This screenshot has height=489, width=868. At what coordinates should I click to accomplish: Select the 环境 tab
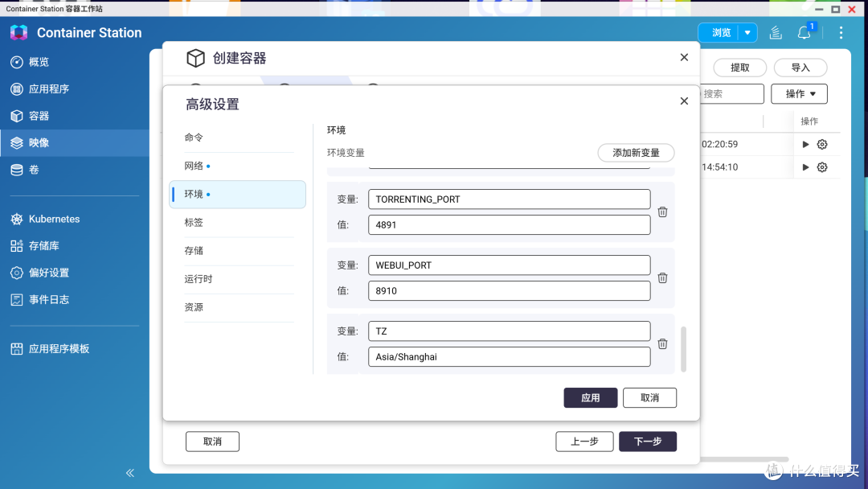point(237,195)
